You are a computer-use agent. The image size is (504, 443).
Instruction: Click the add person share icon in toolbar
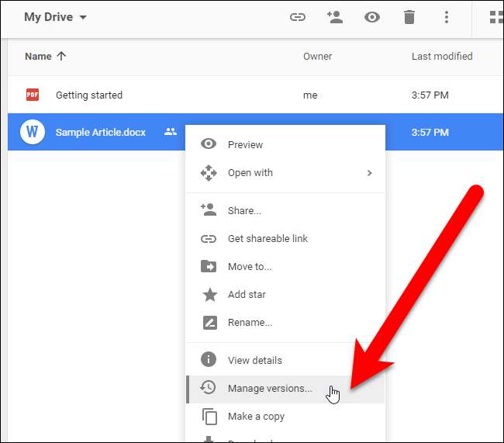point(335,17)
